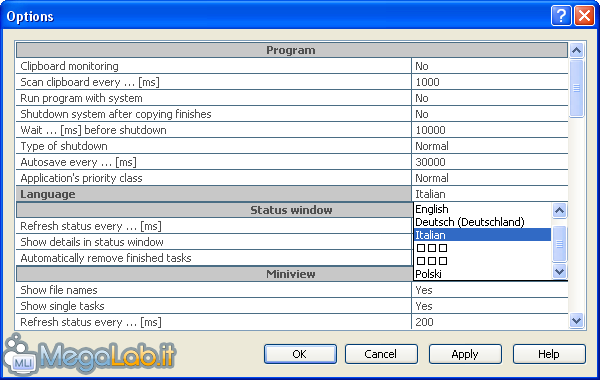Screen dimensions: 600x380
Task: Select Refresh status row under Miniview
Action: click(214, 322)
